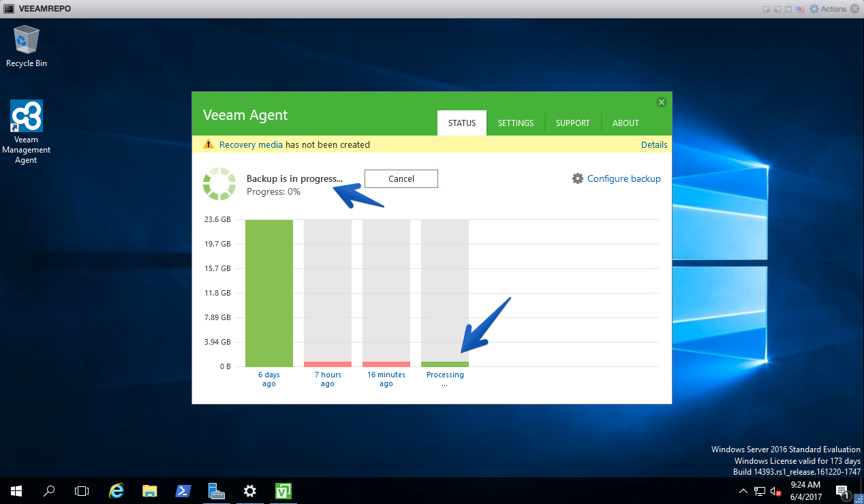Close the Veeam Agent window

661,102
